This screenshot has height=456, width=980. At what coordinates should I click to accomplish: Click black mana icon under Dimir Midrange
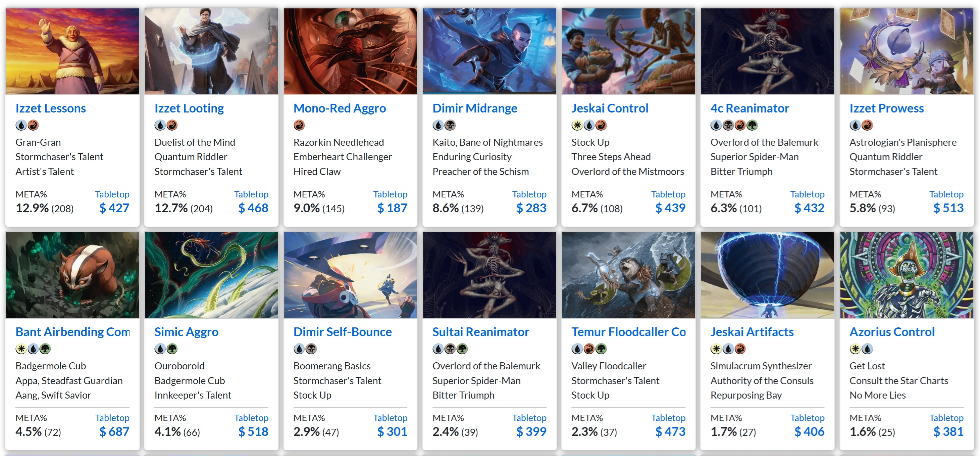[450, 125]
